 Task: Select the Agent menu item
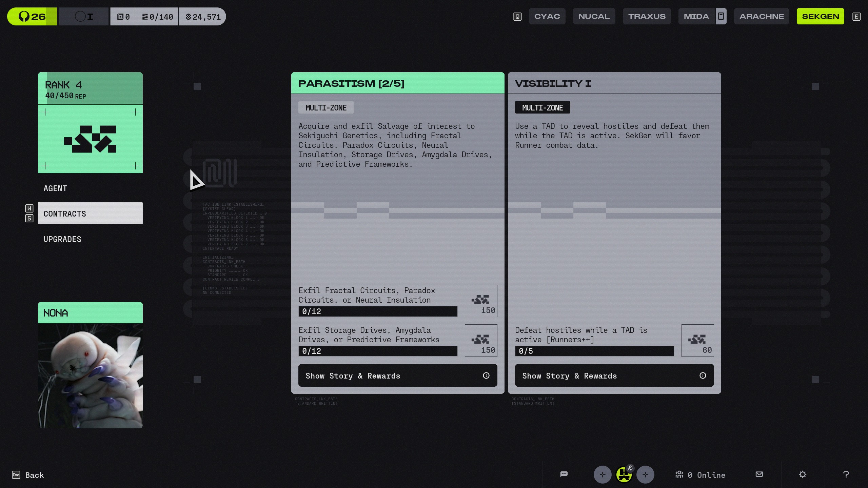point(55,188)
